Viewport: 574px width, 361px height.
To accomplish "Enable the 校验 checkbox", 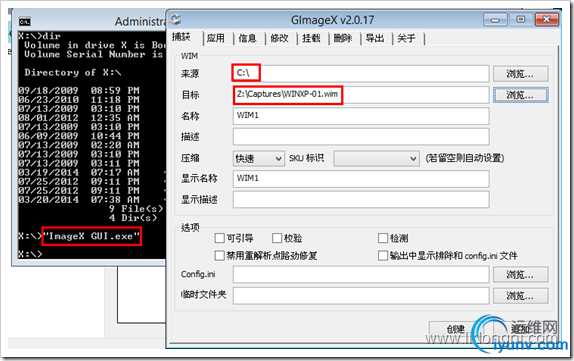I will click(x=277, y=238).
